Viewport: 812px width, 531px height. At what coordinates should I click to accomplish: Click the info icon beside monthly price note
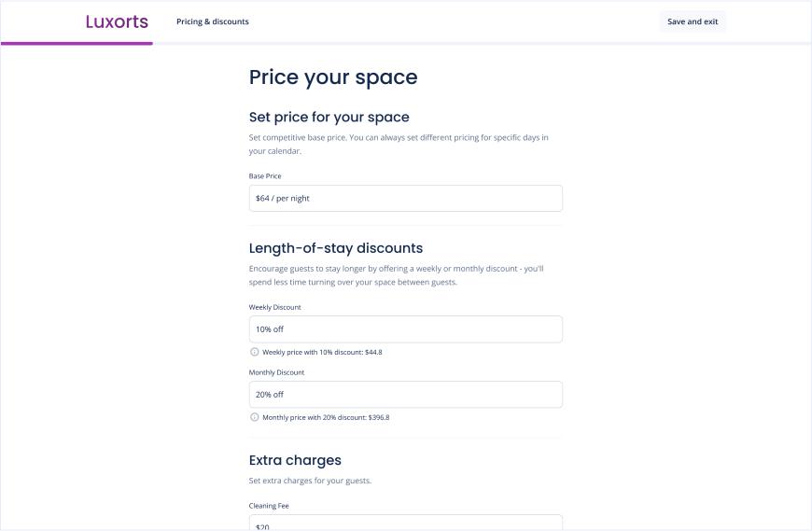click(254, 417)
